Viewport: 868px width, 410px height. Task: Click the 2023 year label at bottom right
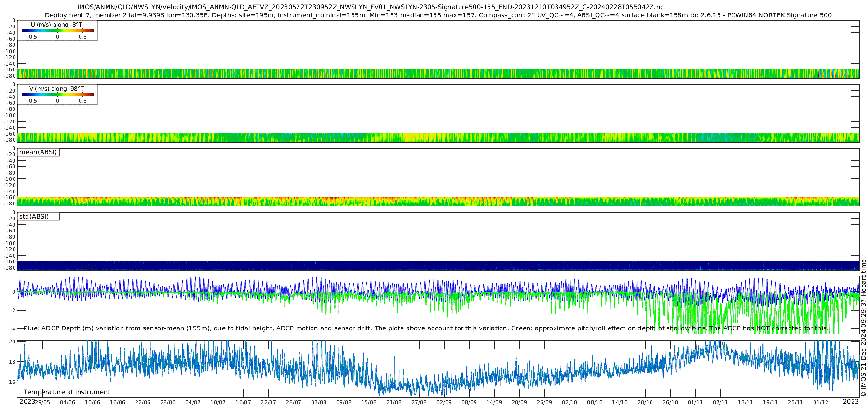click(851, 401)
